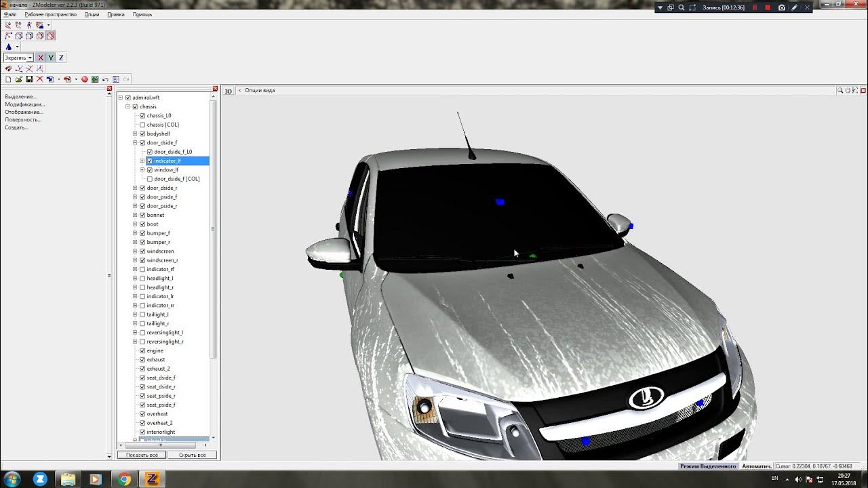
Task: Select the interiorlight tree item
Action: coord(161,432)
